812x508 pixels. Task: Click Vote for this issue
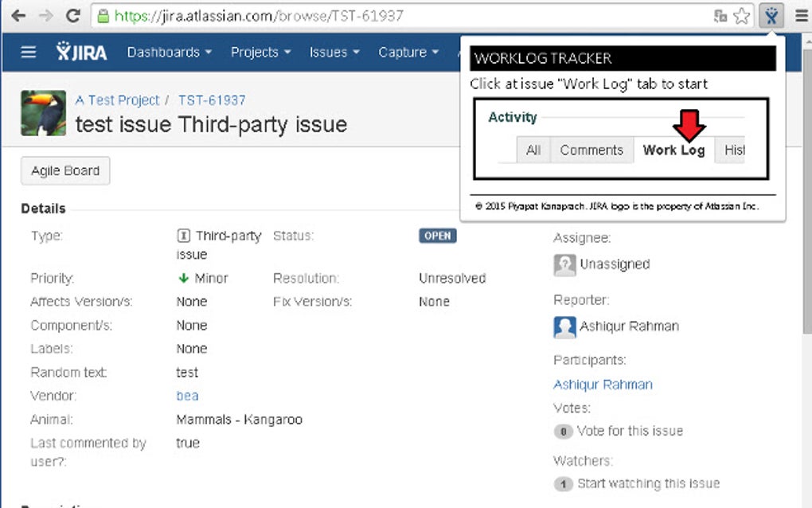(630, 431)
